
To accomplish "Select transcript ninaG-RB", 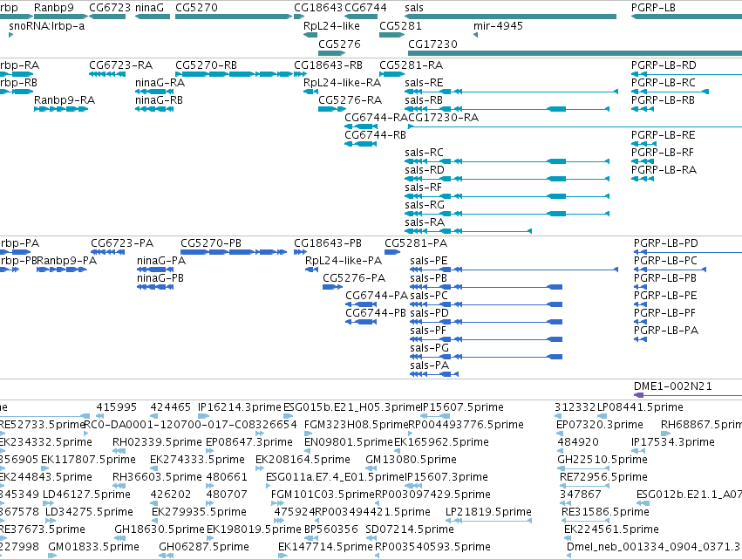I will (154, 109).
